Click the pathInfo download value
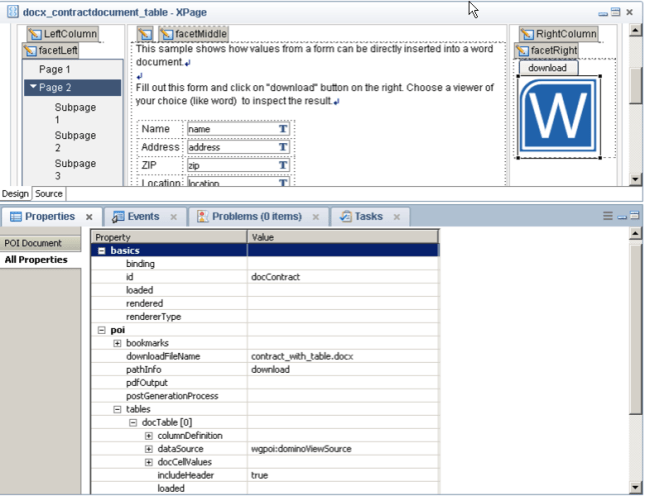 tap(270, 369)
